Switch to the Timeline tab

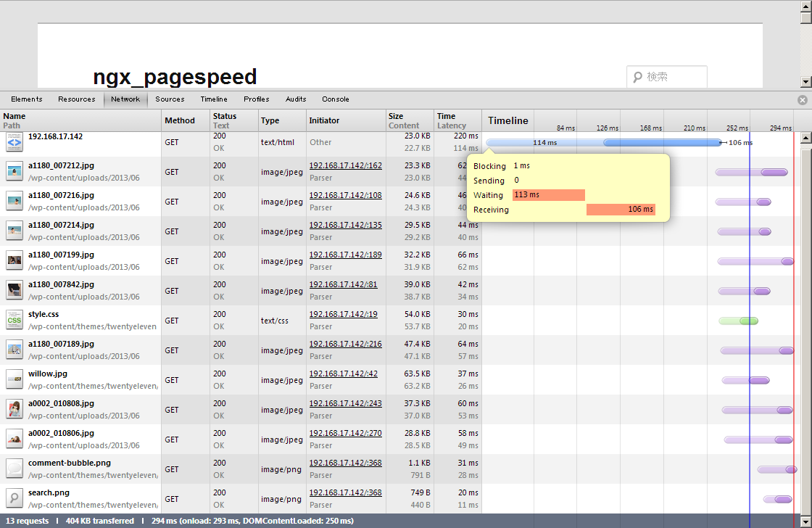(x=214, y=99)
